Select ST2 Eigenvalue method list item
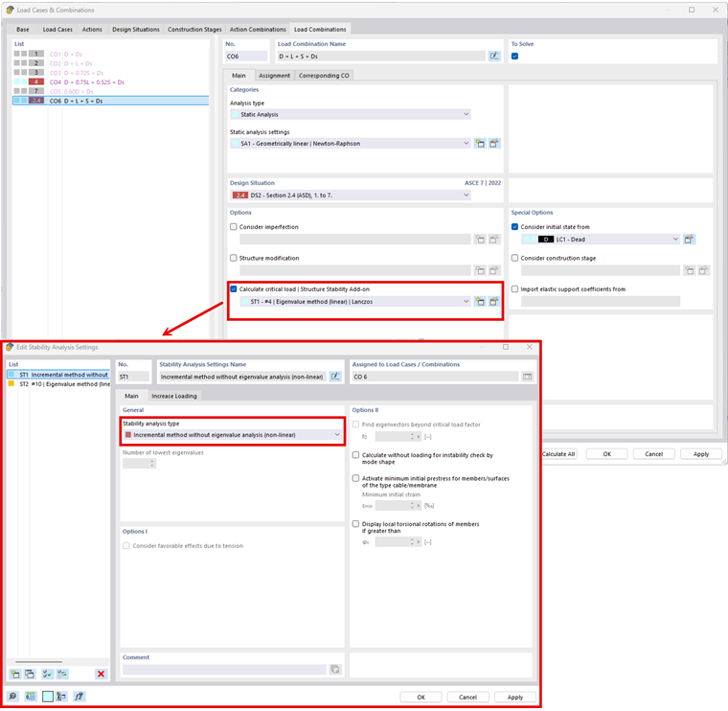 tap(58, 384)
